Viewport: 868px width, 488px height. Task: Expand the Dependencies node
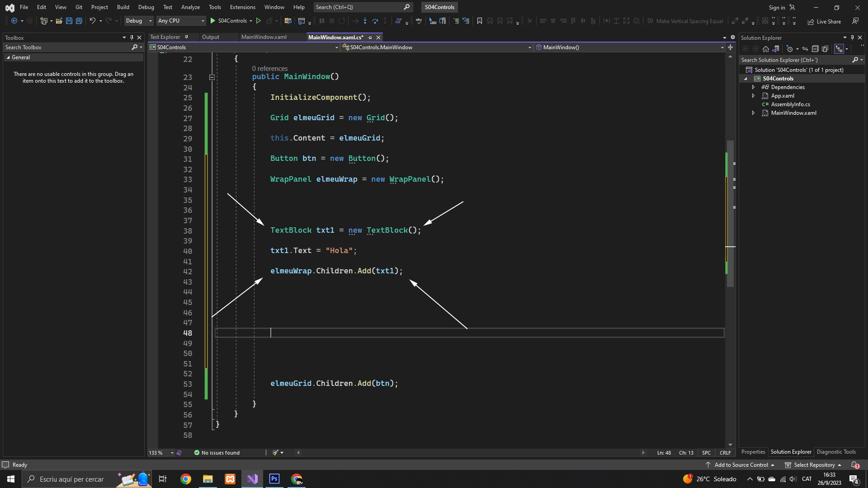tap(753, 87)
